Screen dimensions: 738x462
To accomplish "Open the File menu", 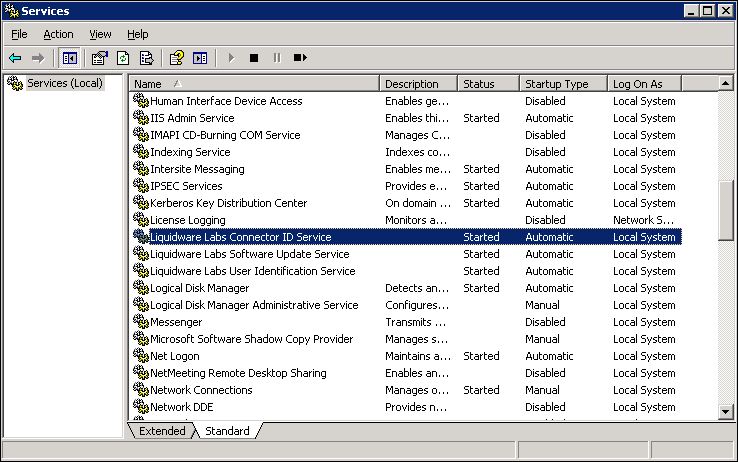I will coord(19,34).
